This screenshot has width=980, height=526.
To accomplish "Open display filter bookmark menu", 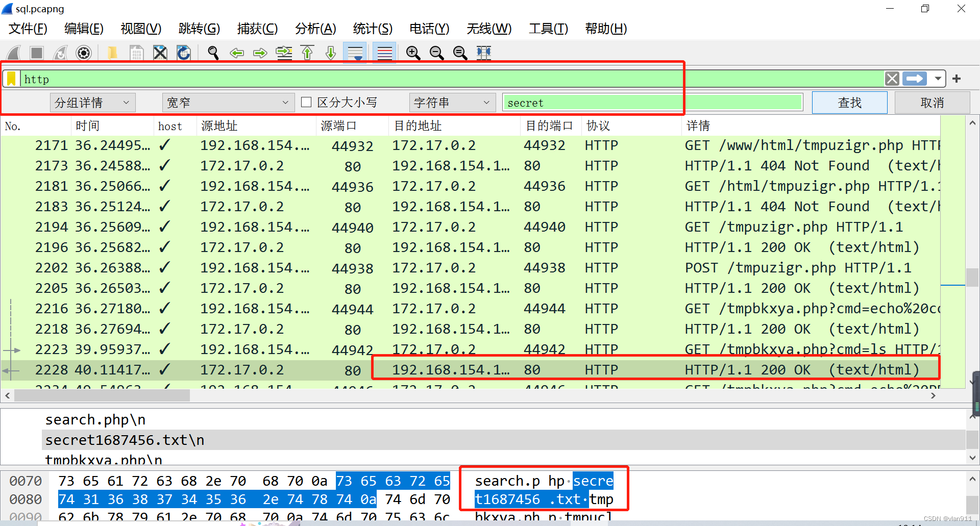I will click(11, 79).
